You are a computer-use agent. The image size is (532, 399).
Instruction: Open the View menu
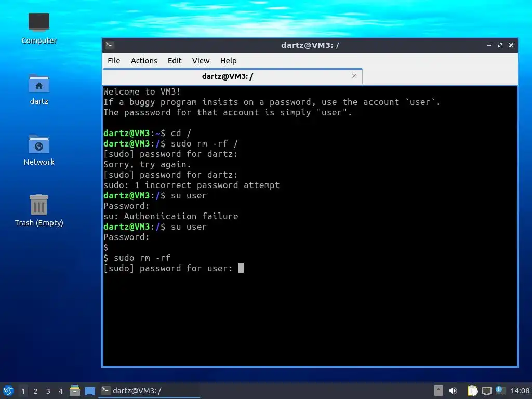[x=201, y=61]
